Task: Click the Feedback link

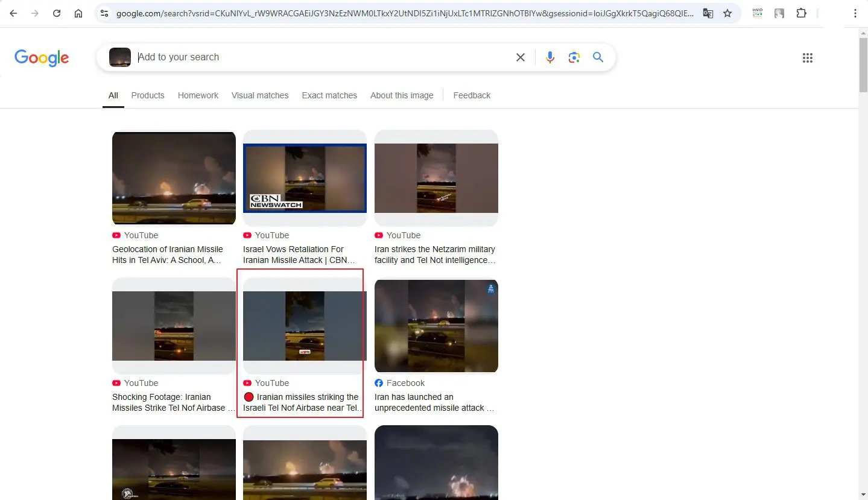Action: 472,95
